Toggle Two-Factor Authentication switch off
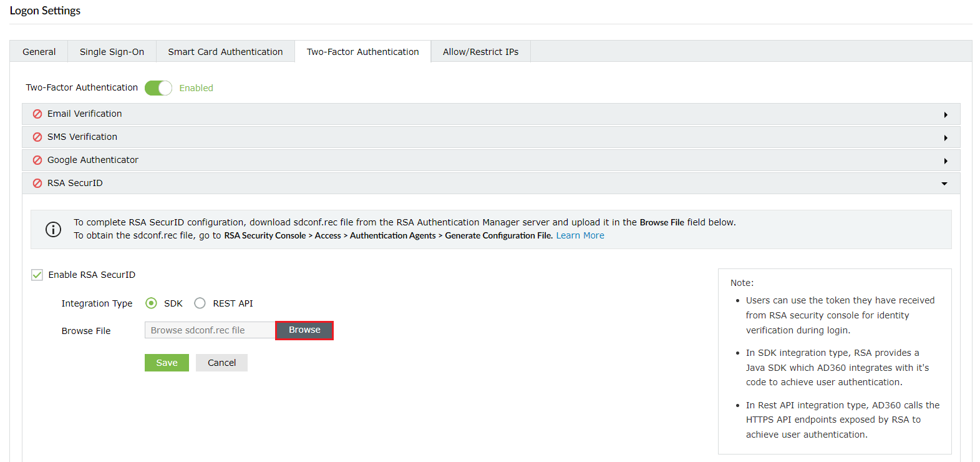This screenshot has width=980, height=462. point(158,88)
